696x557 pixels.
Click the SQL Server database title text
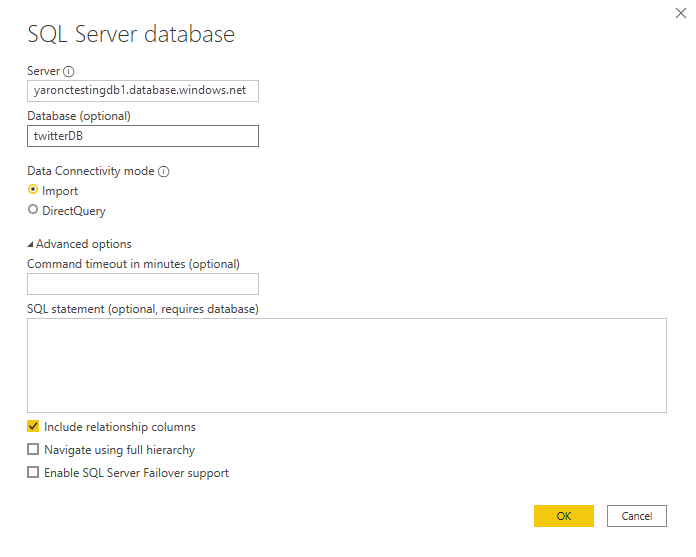[x=131, y=34]
